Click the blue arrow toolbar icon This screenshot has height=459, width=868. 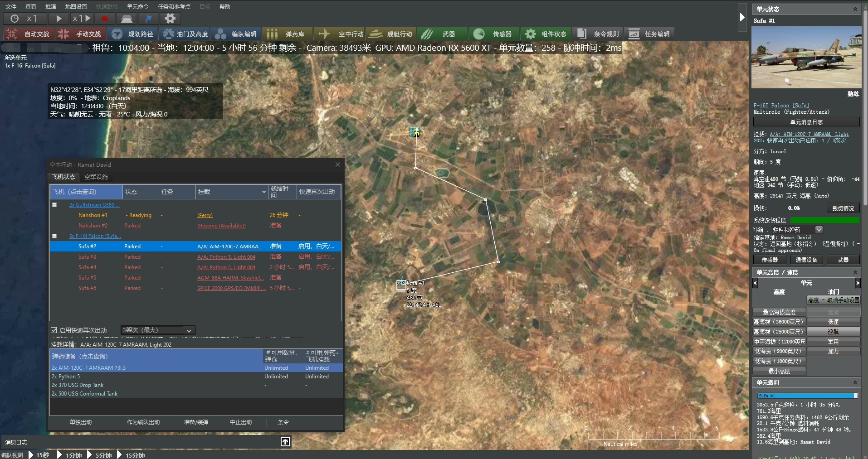coord(148,19)
